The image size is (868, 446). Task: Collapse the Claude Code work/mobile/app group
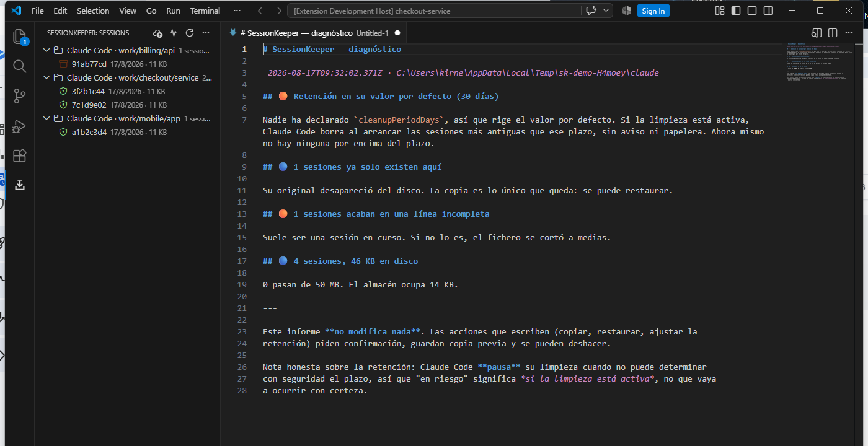[46, 118]
